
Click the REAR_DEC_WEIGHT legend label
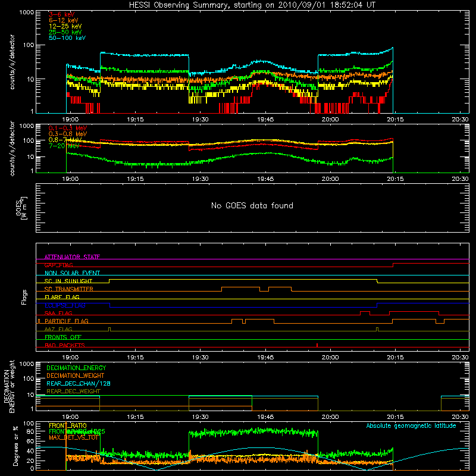(73, 392)
